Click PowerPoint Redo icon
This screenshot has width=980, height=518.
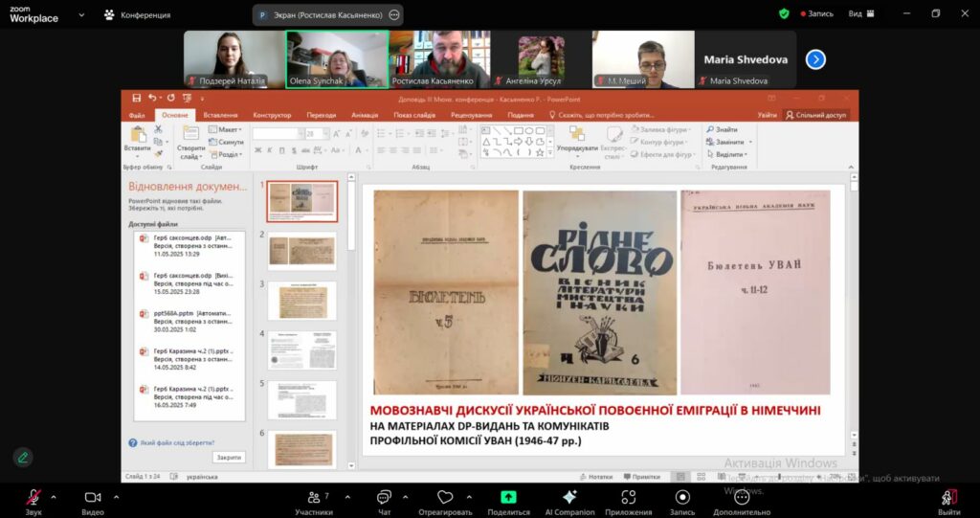tap(170, 99)
